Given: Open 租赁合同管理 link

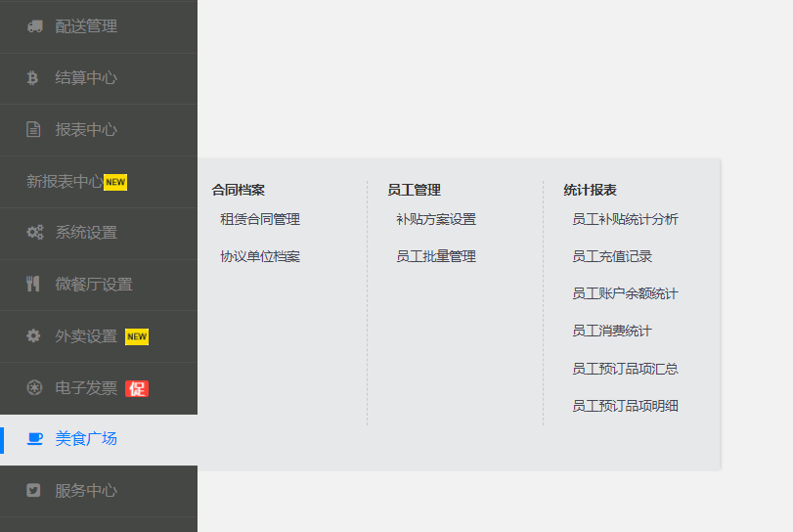Looking at the screenshot, I should point(260,219).
